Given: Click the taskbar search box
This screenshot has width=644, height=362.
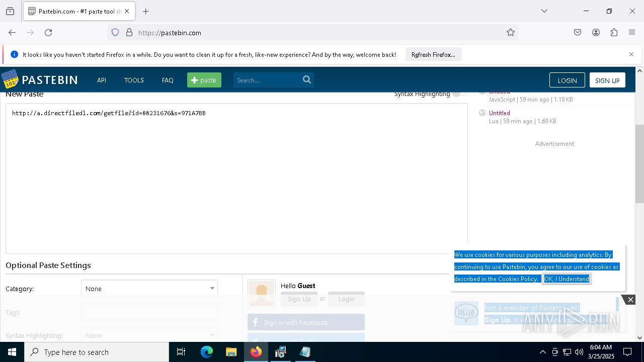Looking at the screenshot, I should tap(97, 352).
